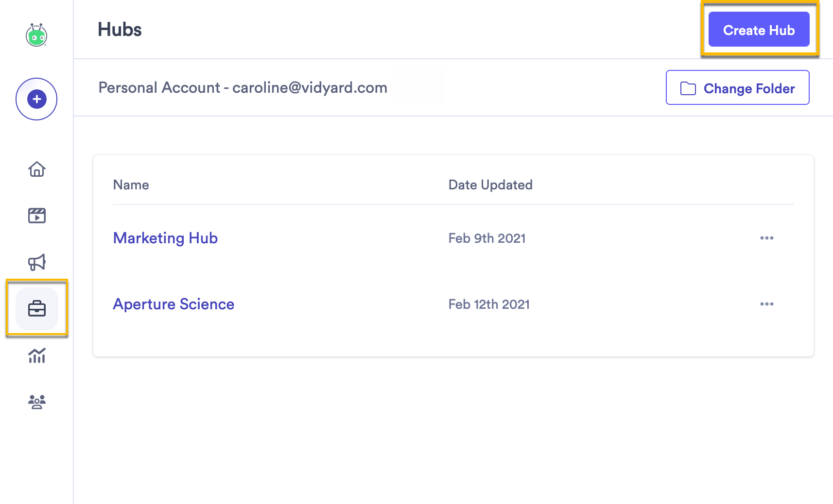Open the Videos clapperboard icon
Viewport: 833px width, 504px height.
tap(36, 215)
